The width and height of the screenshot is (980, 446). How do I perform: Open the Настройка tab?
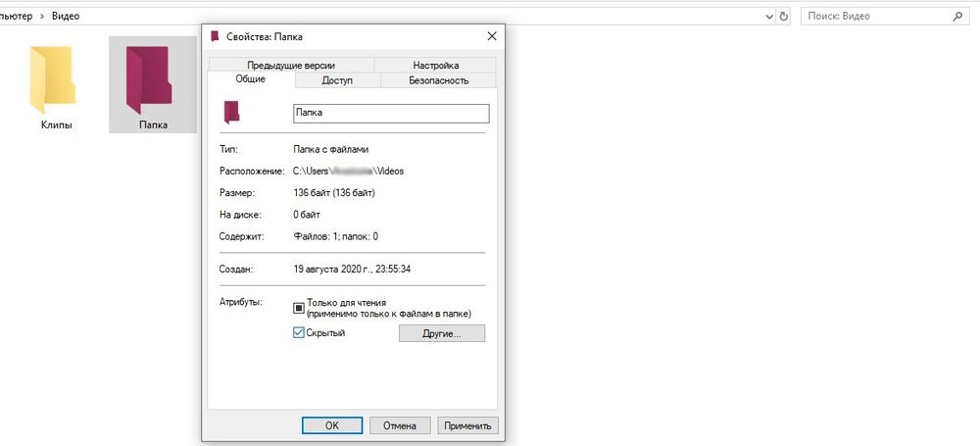(435, 65)
